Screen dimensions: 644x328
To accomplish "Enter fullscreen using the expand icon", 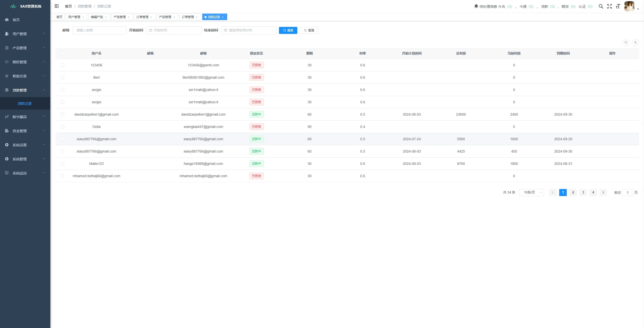I will pyautogui.click(x=610, y=6).
